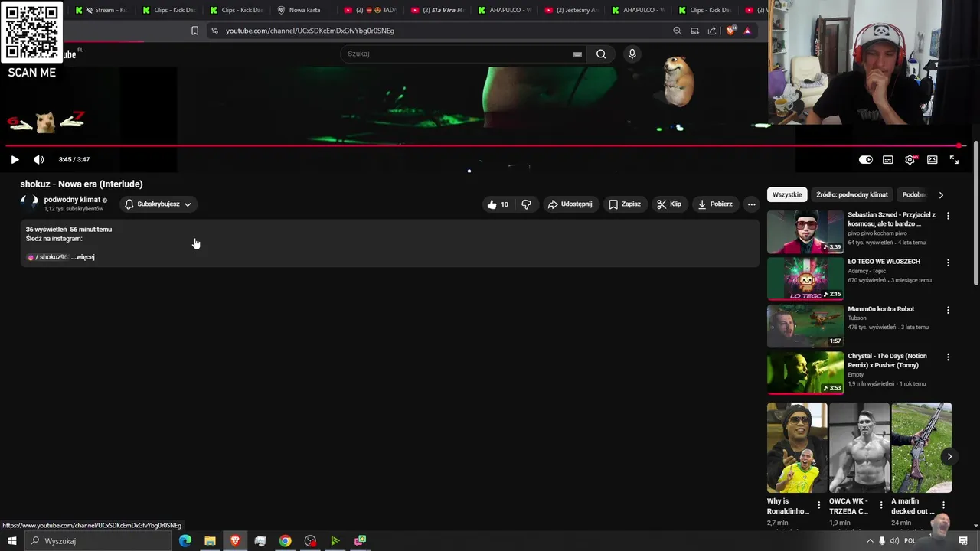Turn on subtitles in the player
Image resolution: width=980 pixels, height=551 pixels.
887,160
